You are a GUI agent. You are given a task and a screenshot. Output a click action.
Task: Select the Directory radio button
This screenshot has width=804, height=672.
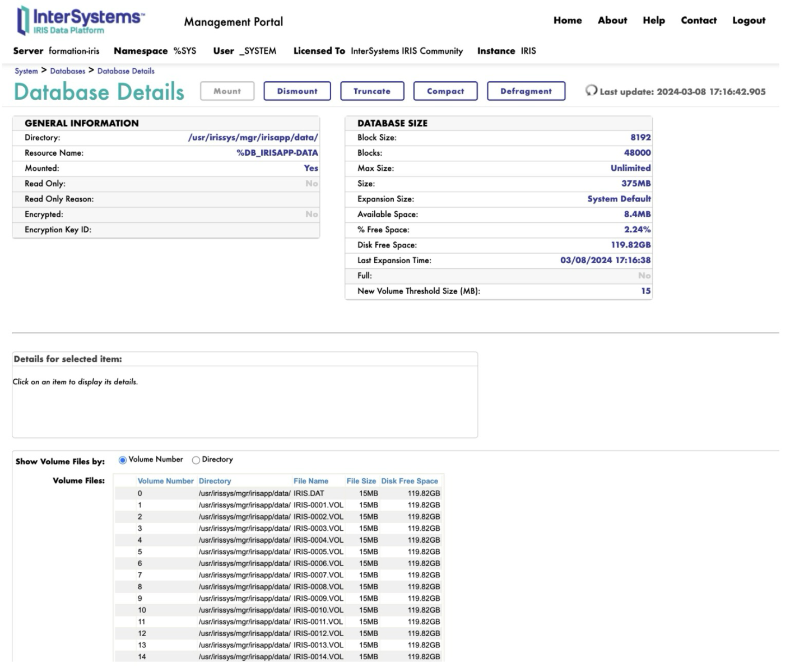tap(196, 460)
